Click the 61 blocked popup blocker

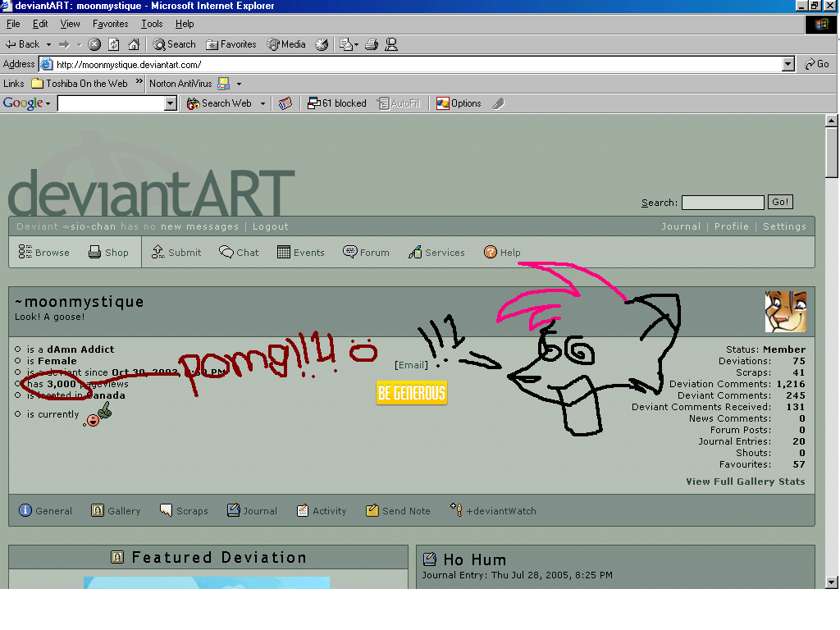coord(337,103)
